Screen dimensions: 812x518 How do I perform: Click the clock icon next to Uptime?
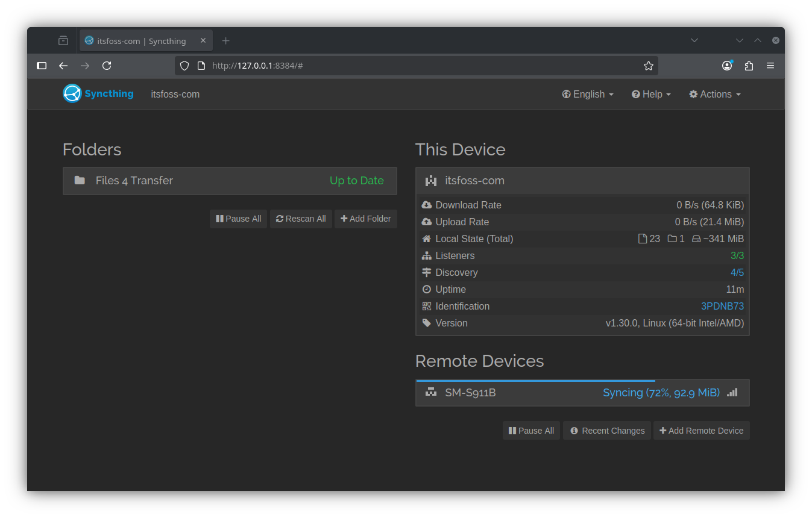point(427,289)
